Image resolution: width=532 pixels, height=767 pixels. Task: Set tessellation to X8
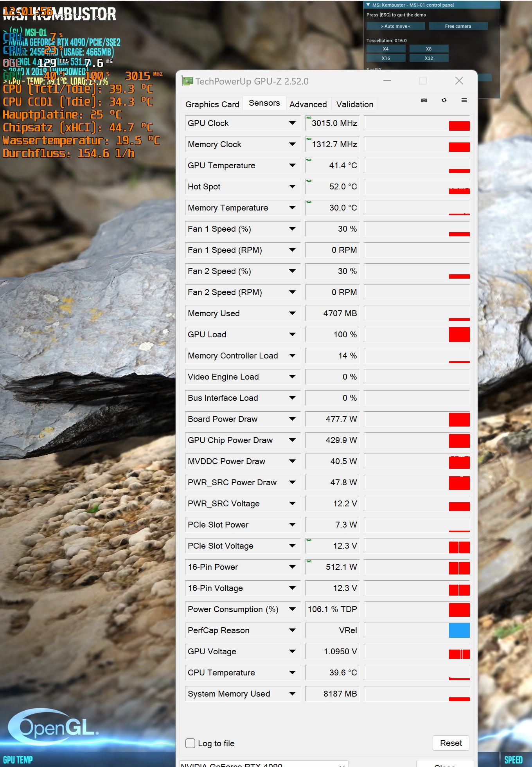click(429, 49)
